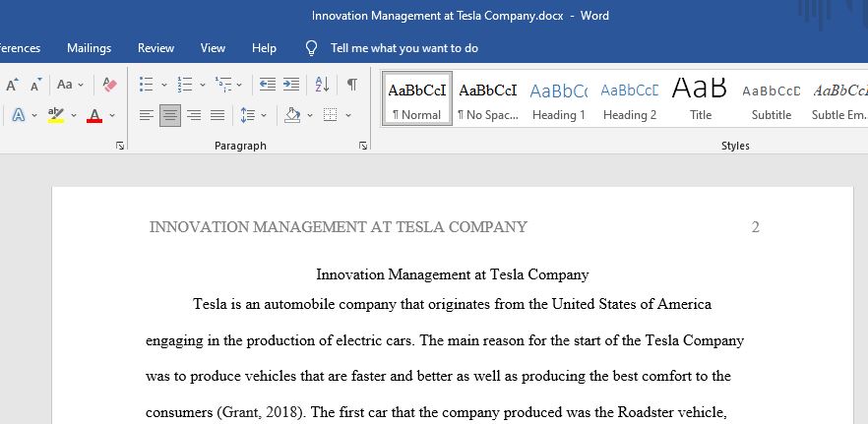868x424 pixels.
Task: Open Font dialog launcher
Action: (x=120, y=146)
